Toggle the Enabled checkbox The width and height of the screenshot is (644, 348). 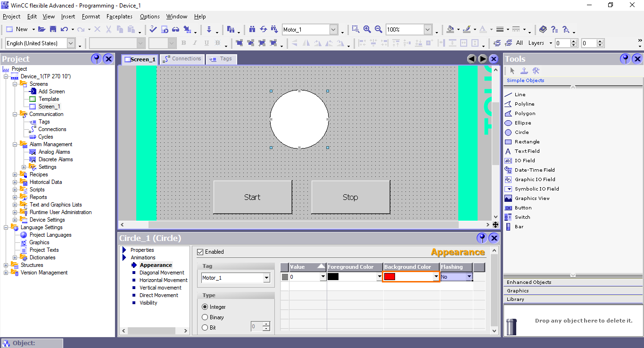coord(200,252)
